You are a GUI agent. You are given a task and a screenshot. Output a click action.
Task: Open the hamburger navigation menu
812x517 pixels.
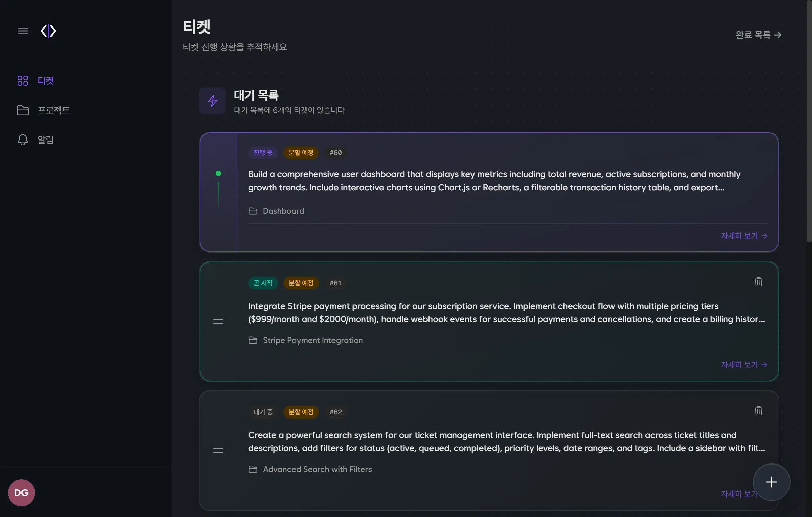coord(22,31)
